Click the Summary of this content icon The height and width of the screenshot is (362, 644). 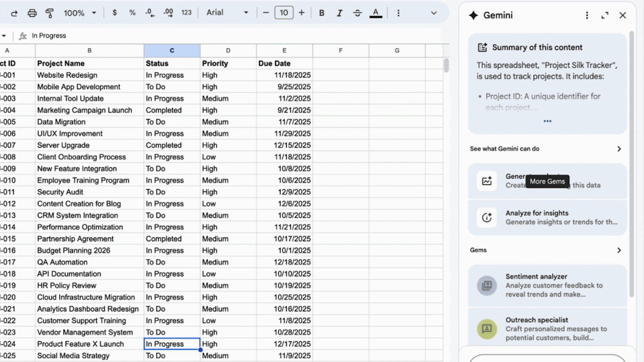(482, 47)
